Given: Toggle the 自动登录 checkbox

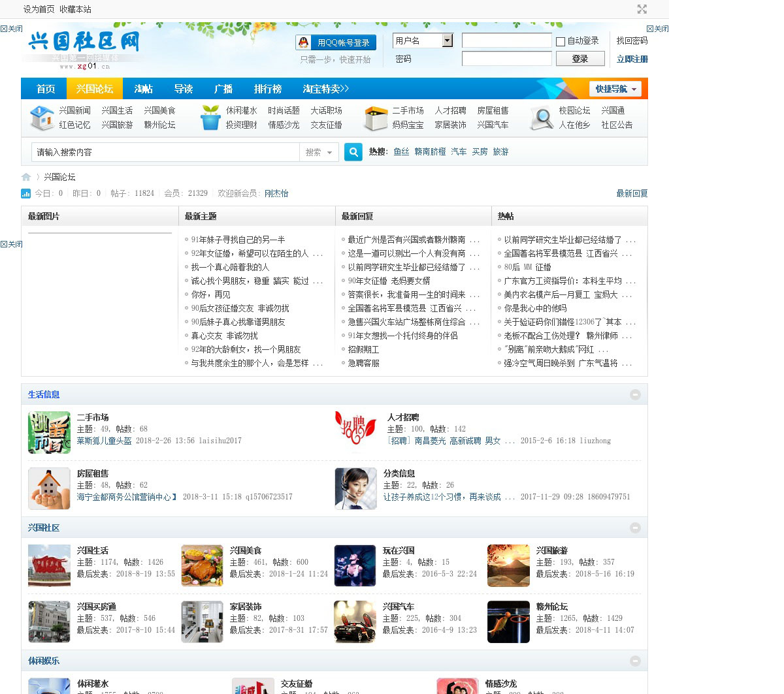Looking at the screenshot, I should [561, 42].
